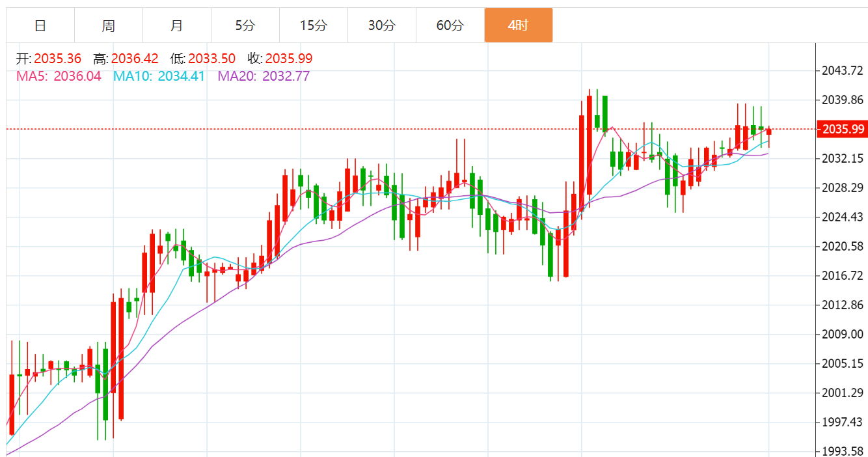Image resolution: width=868 pixels, height=457 pixels.
Task: Click the 2024.43 price axis label
Action: click(x=844, y=217)
